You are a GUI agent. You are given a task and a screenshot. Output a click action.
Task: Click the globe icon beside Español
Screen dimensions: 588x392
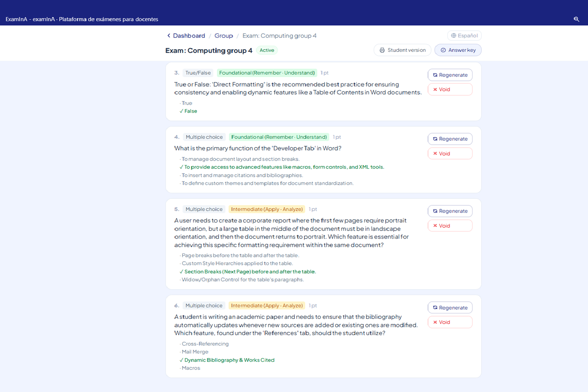tap(454, 36)
